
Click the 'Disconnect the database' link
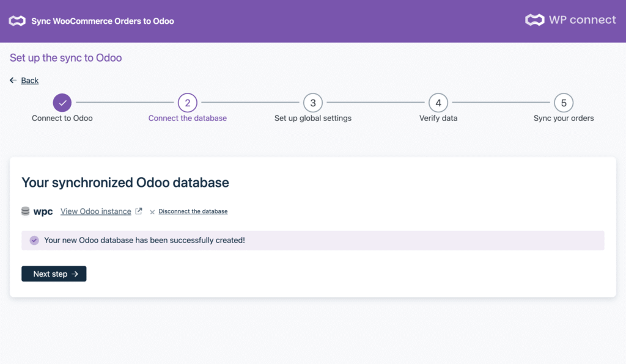[193, 211]
